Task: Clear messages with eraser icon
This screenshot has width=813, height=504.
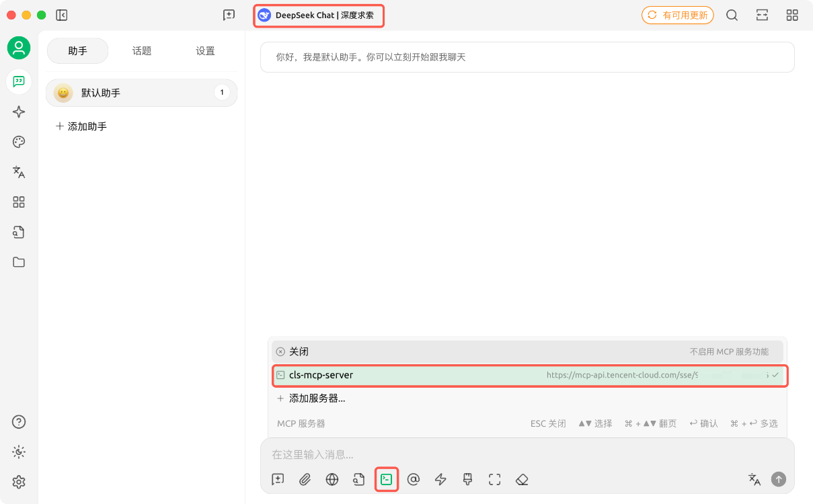Action: click(522, 479)
